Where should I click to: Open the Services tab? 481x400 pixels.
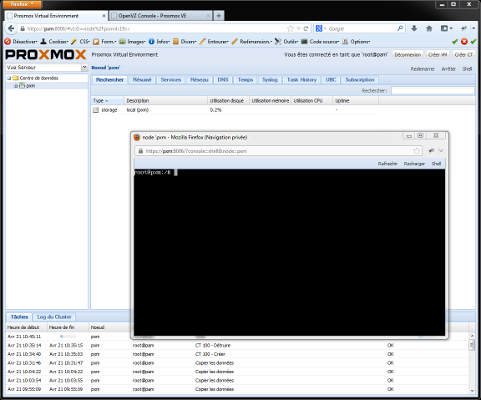pyautogui.click(x=171, y=80)
